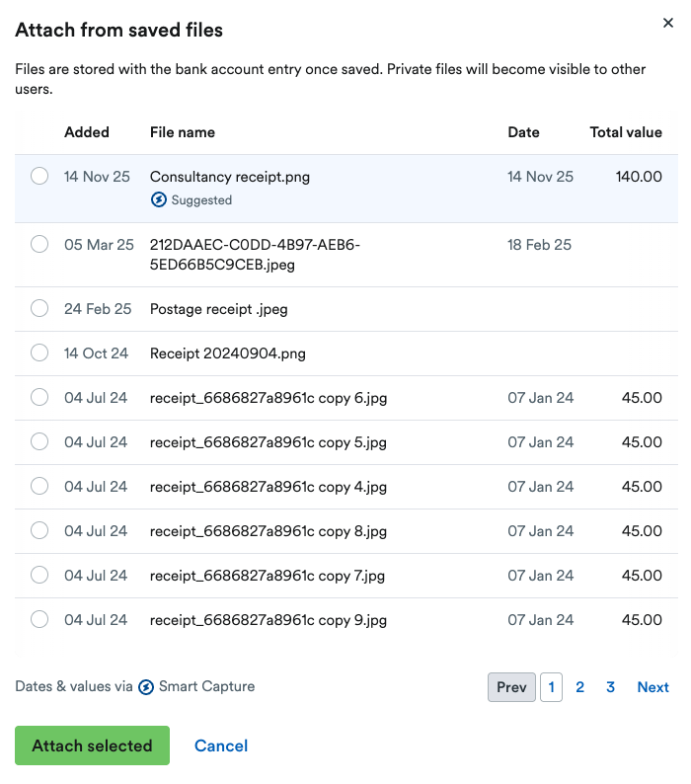Click the 18 Feb 25 date cell
This screenshot has width=691, height=784.
tap(540, 245)
